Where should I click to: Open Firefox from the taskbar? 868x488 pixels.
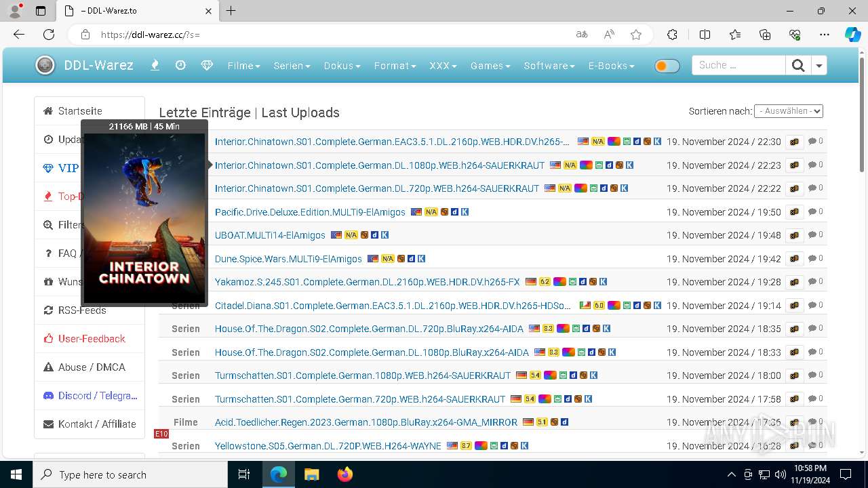345,474
